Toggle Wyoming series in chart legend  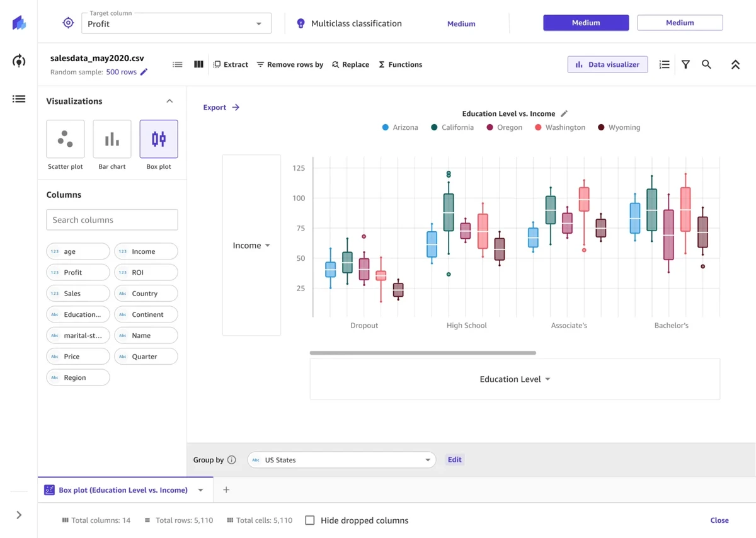click(x=619, y=127)
